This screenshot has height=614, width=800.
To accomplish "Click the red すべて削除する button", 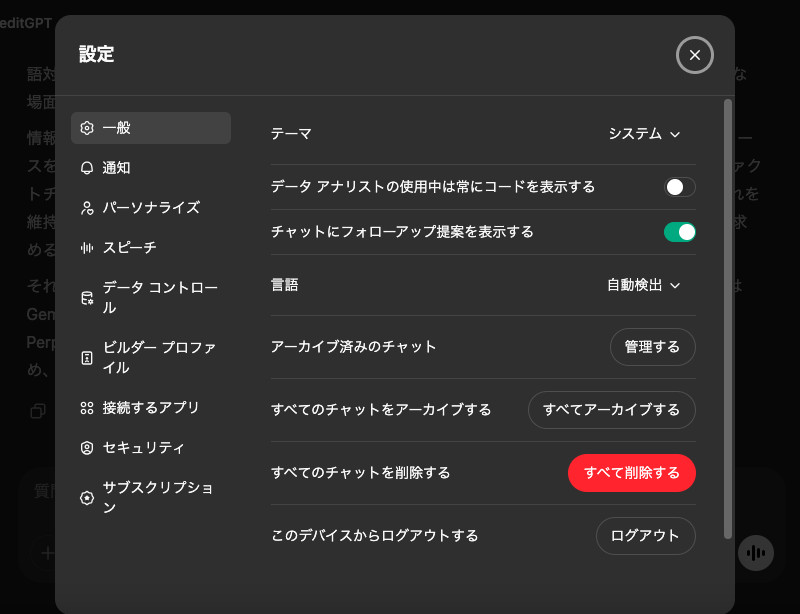I will 632,473.
